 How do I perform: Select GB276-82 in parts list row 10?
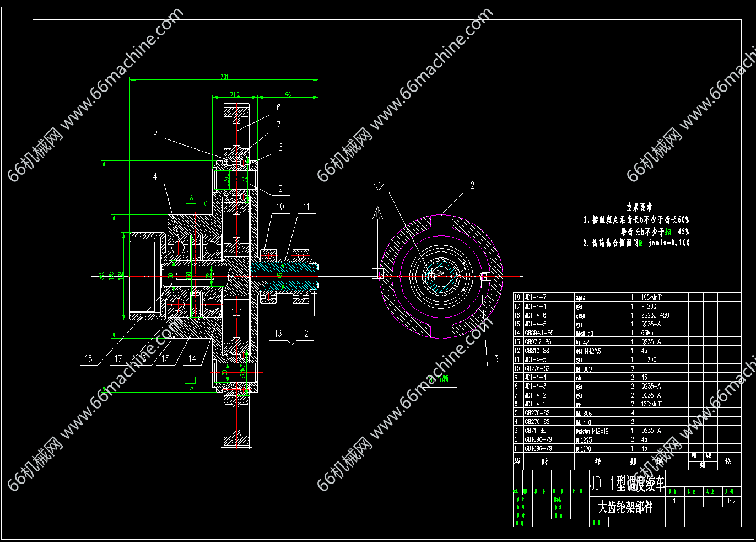tap(537, 368)
